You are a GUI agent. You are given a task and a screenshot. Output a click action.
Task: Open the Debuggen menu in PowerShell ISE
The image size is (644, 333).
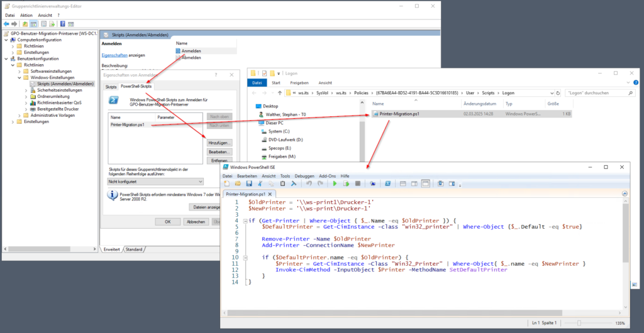(x=304, y=175)
